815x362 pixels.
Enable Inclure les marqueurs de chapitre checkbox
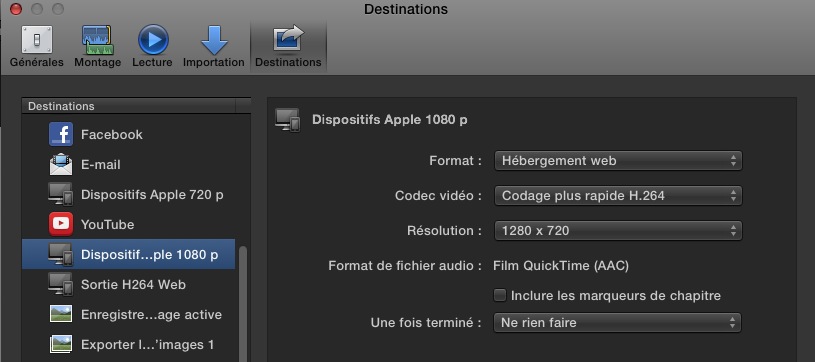click(x=500, y=295)
